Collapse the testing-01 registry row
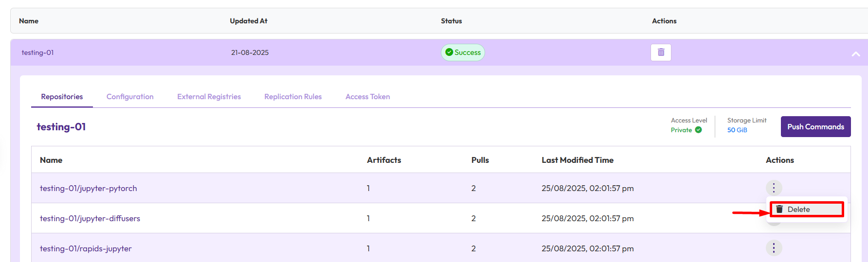Screen dimensions: 868x262 click(x=855, y=53)
